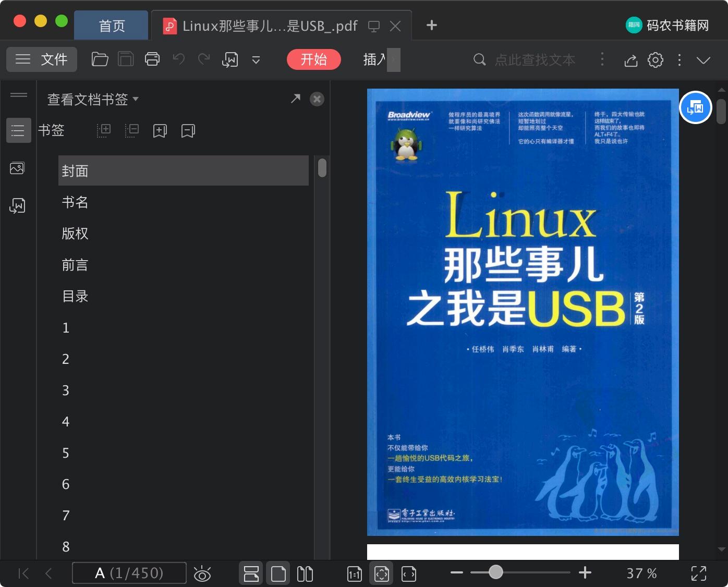Open the thumbnails sidebar icon
The image size is (728, 587).
[x=17, y=168]
